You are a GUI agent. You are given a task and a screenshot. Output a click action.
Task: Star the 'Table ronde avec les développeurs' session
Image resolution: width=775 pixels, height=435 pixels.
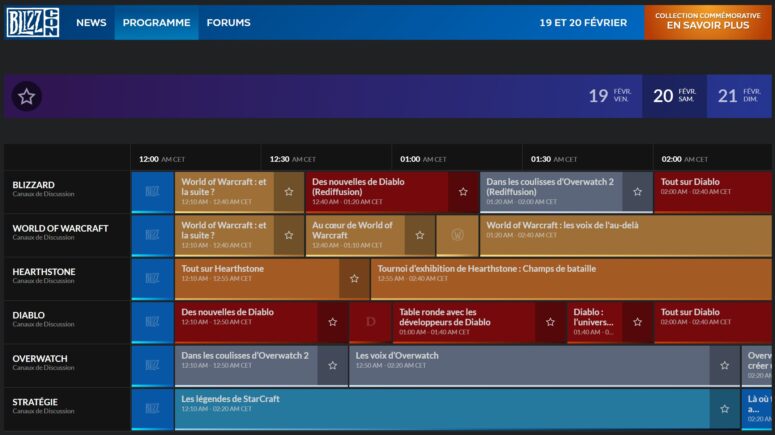(x=550, y=322)
